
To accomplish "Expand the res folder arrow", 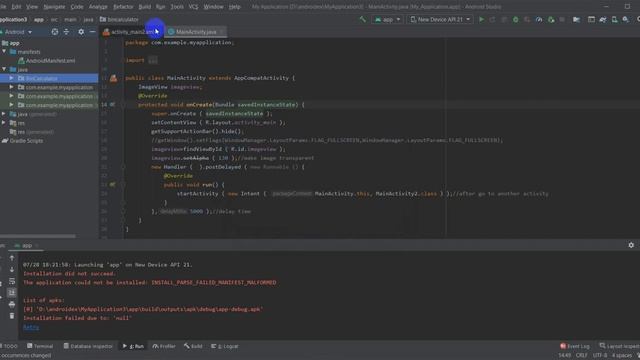I will (x=4, y=122).
